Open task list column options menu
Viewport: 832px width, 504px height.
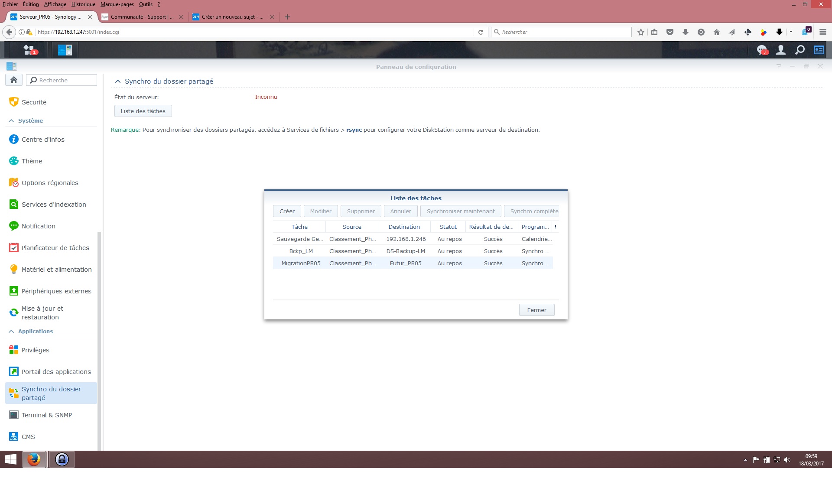pyautogui.click(x=556, y=227)
